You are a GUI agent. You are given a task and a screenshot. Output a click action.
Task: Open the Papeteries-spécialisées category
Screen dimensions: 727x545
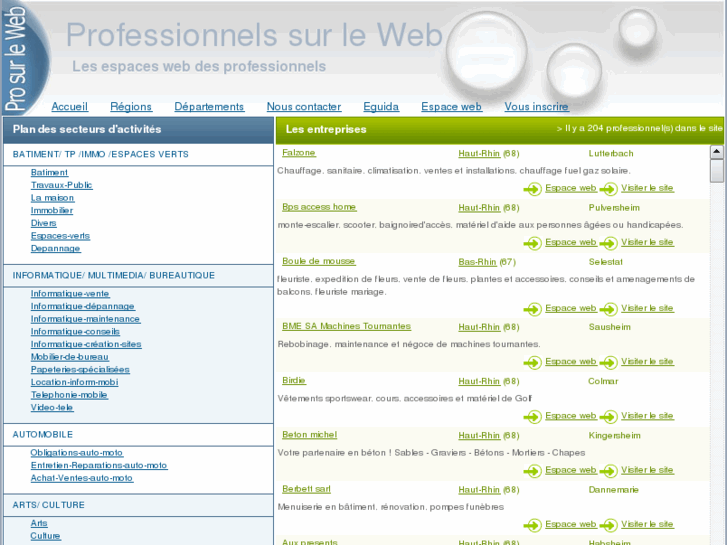coord(80,370)
